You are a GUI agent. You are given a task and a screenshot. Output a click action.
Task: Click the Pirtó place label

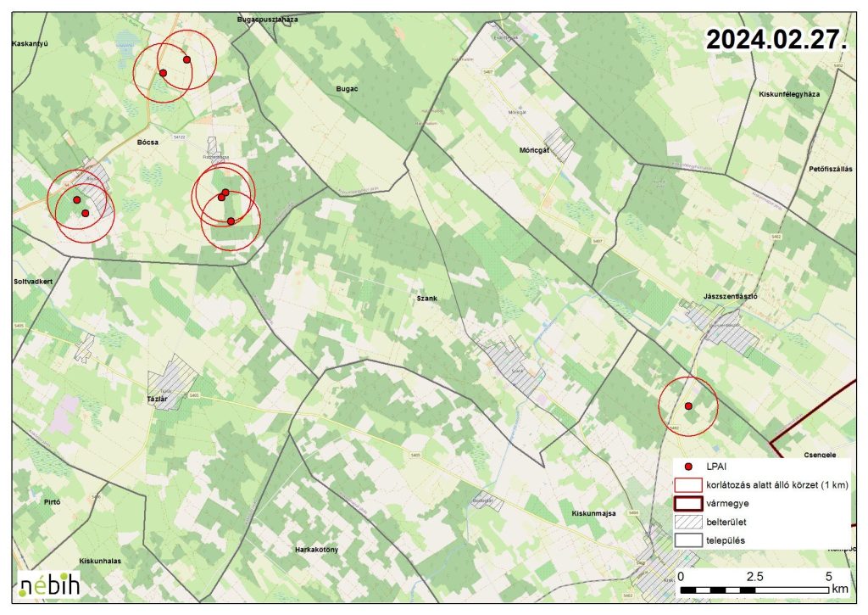click(x=52, y=502)
